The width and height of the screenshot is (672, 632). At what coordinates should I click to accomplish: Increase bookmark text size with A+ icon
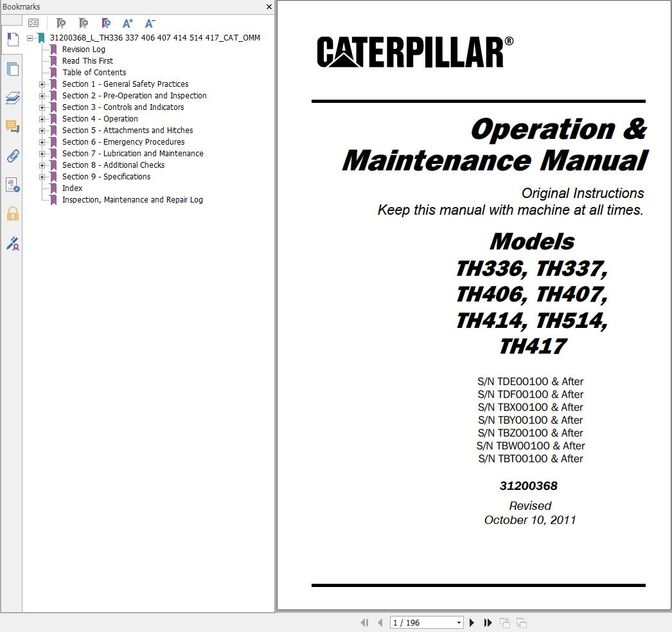tap(127, 23)
